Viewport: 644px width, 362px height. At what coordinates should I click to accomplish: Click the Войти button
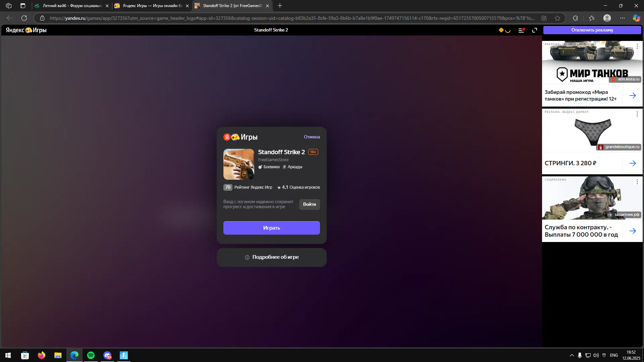tap(309, 204)
